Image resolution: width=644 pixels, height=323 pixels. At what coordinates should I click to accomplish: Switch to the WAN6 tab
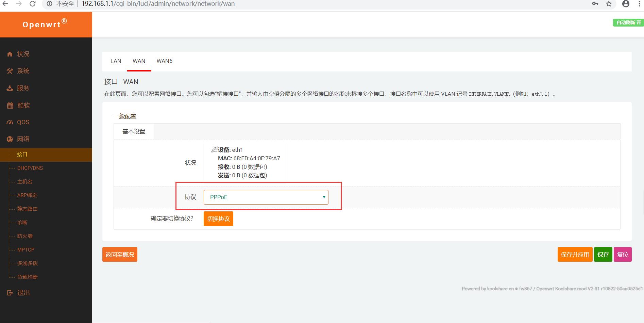[165, 61]
